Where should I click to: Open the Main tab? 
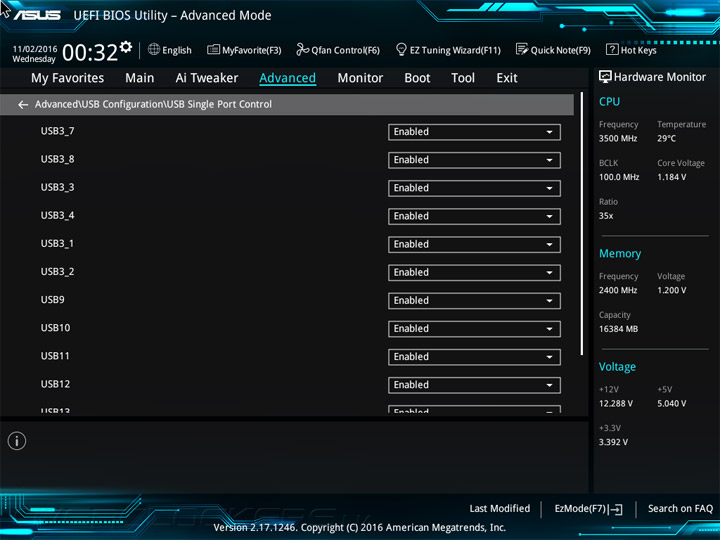click(140, 78)
